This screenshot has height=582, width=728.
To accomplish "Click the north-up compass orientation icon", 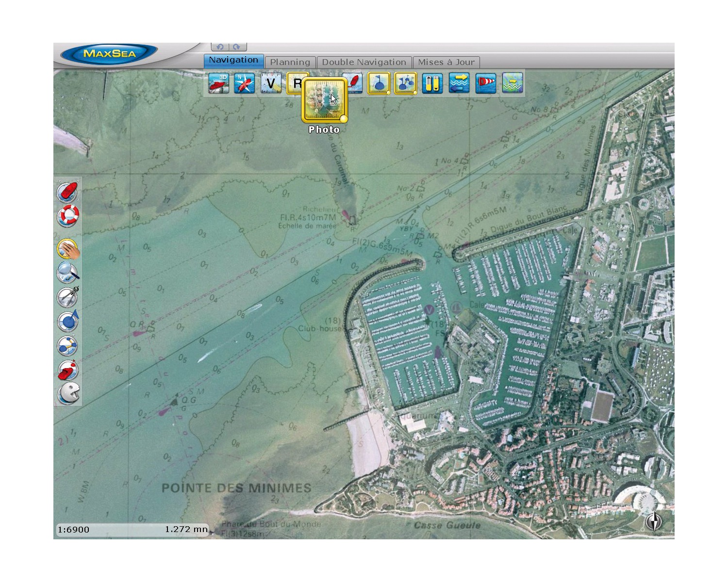I will pyautogui.click(x=244, y=83).
